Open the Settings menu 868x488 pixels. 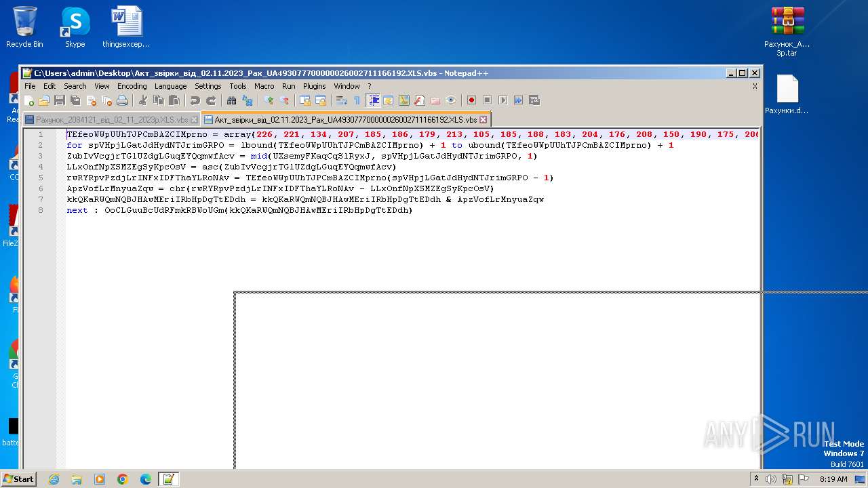pos(208,86)
